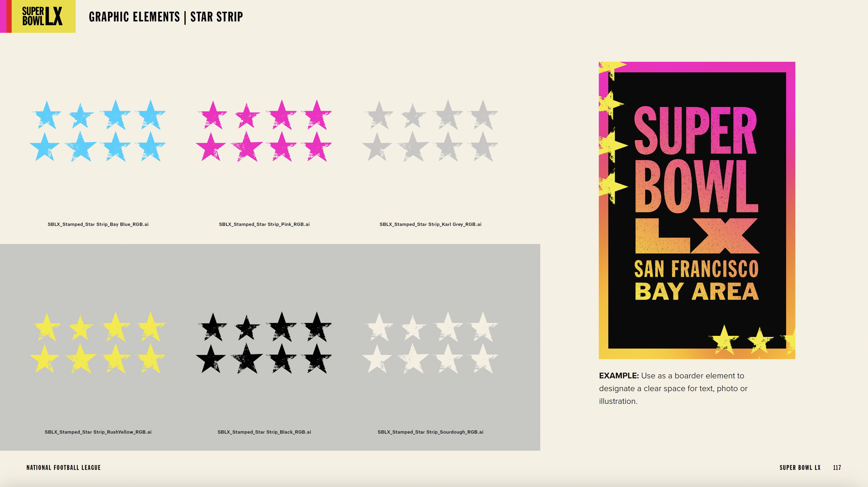
Task: Click the Graphic Elements Star Strip heading
Action: (x=166, y=17)
